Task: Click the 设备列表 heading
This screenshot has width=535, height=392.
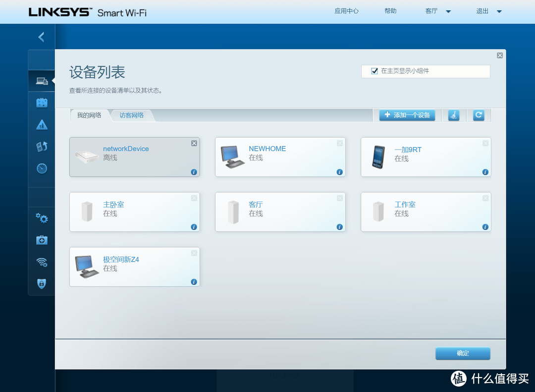Action: (97, 72)
